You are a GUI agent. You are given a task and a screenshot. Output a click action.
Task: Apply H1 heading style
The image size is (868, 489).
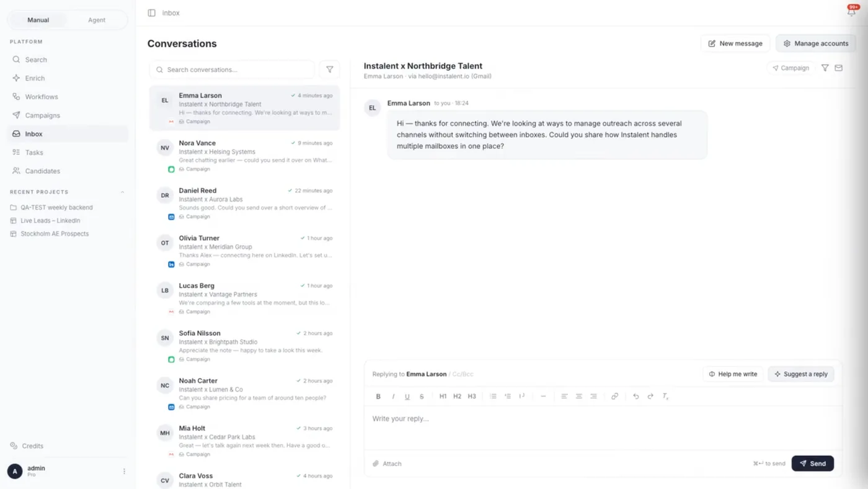click(443, 396)
